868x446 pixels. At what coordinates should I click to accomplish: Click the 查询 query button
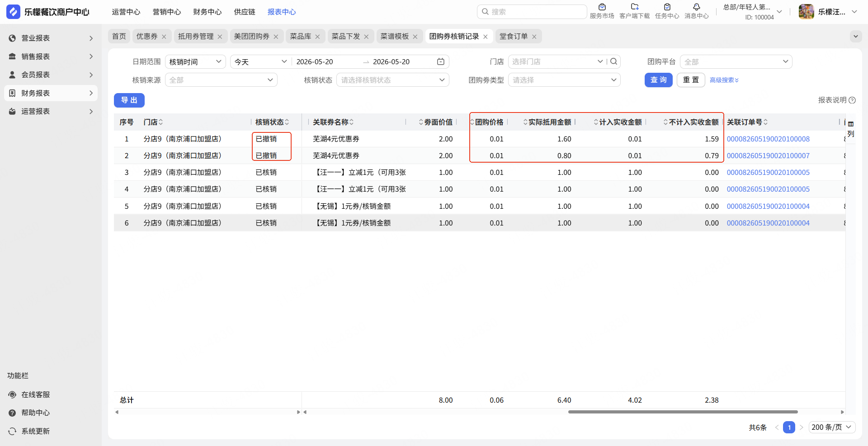click(658, 80)
